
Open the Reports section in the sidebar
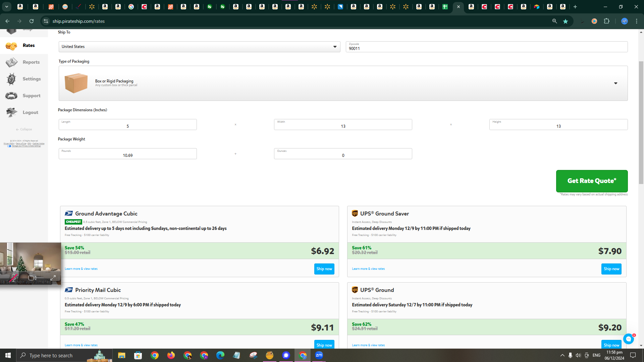[x=24, y=62]
